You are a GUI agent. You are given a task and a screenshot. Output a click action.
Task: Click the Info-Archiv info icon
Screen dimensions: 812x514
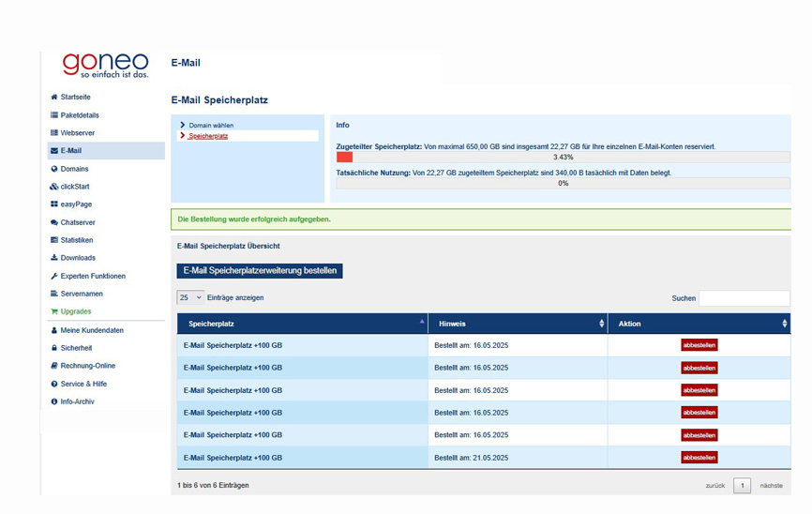coord(53,401)
